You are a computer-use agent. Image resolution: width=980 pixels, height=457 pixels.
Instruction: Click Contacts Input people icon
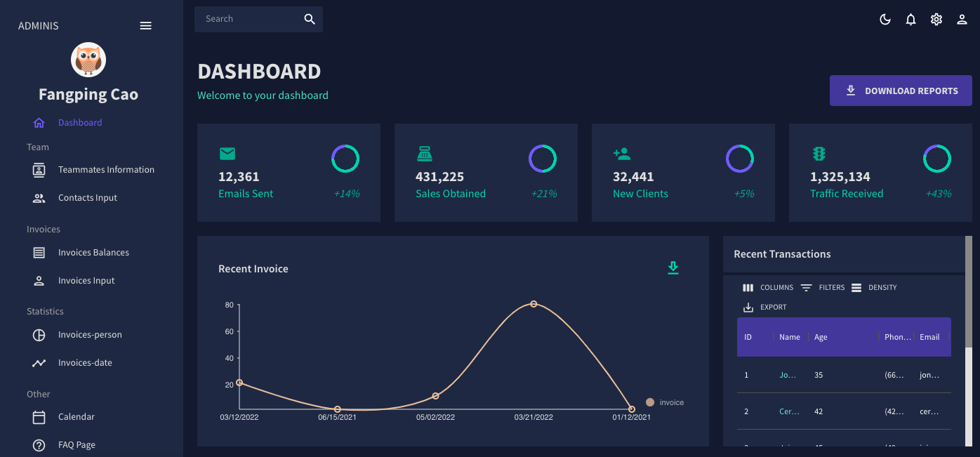[x=39, y=198]
